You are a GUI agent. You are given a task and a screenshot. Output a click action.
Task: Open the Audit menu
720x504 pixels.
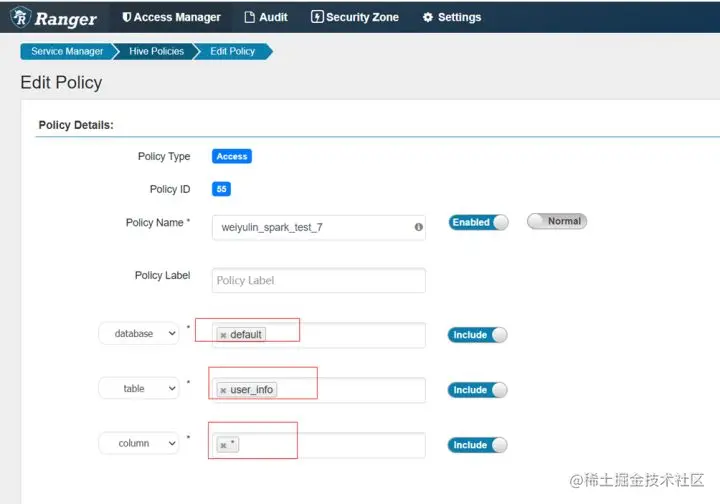[266, 17]
